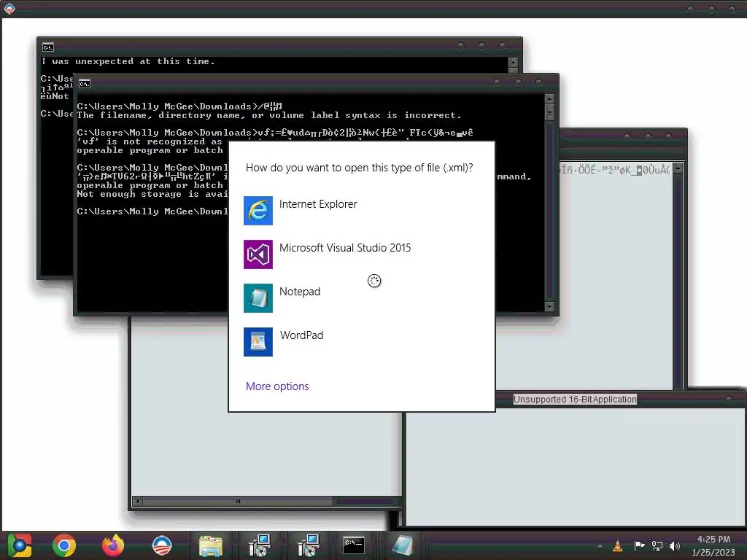The image size is (747, 560).
Task: Open the Action Center flag tray icon
Action: [639, 546]
